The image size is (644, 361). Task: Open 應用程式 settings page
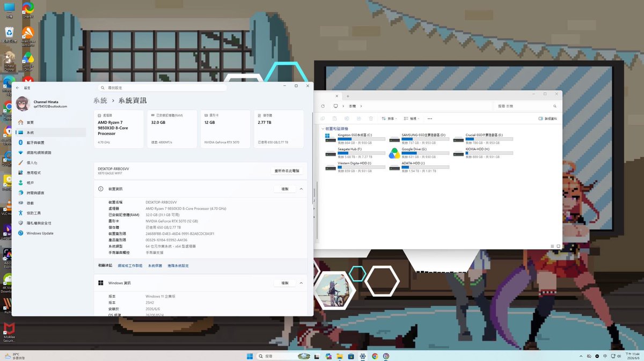click(x=50, y=173)
